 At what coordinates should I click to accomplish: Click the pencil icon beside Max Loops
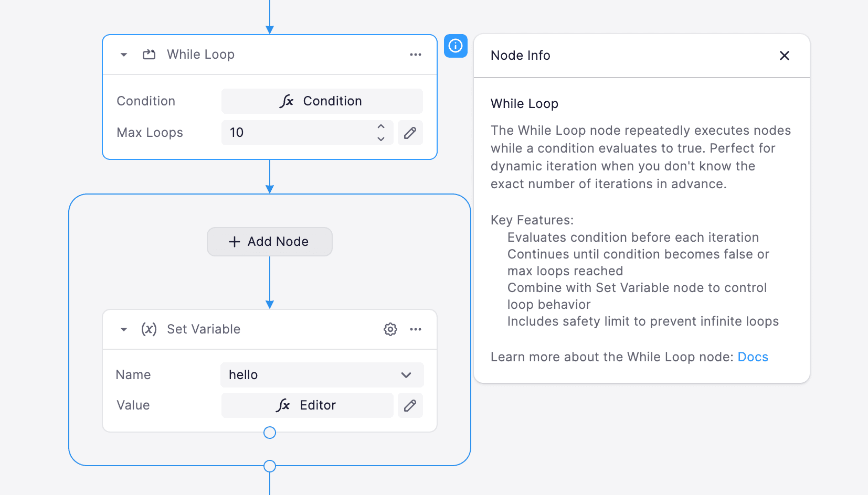pyautogui.click(x=410, y=133)
